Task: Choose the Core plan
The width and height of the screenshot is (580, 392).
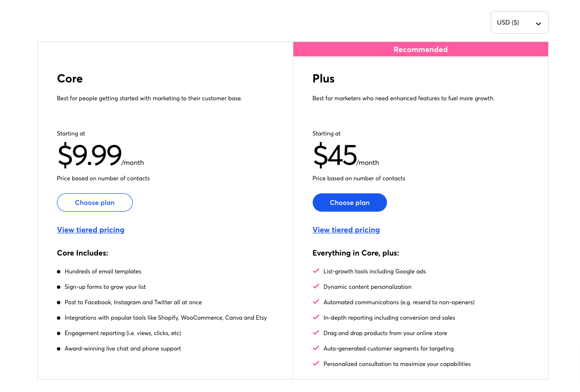Action: click(95, 203)
